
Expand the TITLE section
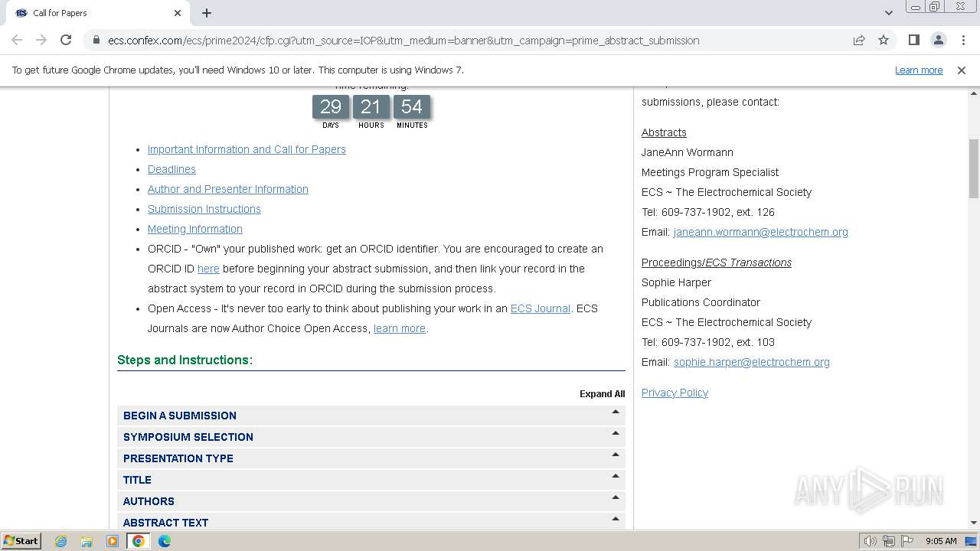[371, 480]
